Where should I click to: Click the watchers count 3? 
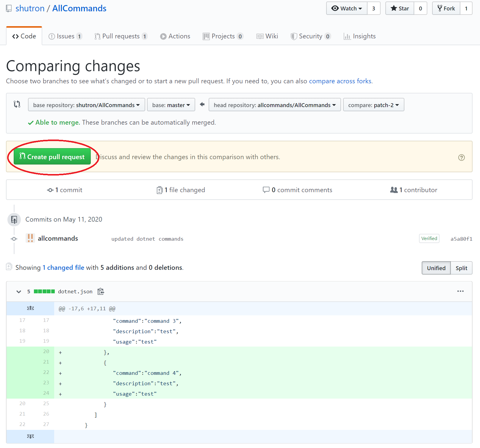[x=374, y=8]
